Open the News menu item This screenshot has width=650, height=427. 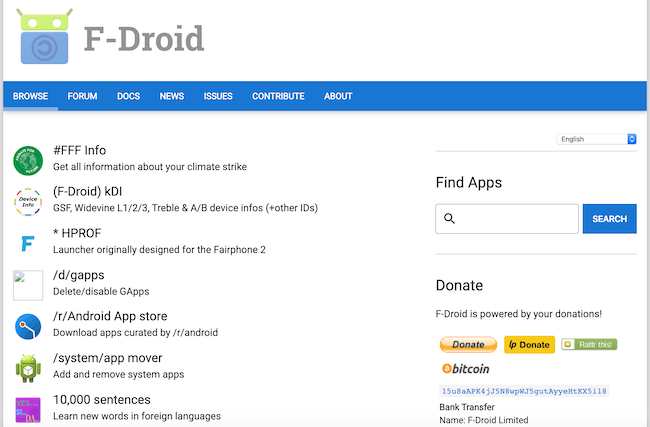172,96
